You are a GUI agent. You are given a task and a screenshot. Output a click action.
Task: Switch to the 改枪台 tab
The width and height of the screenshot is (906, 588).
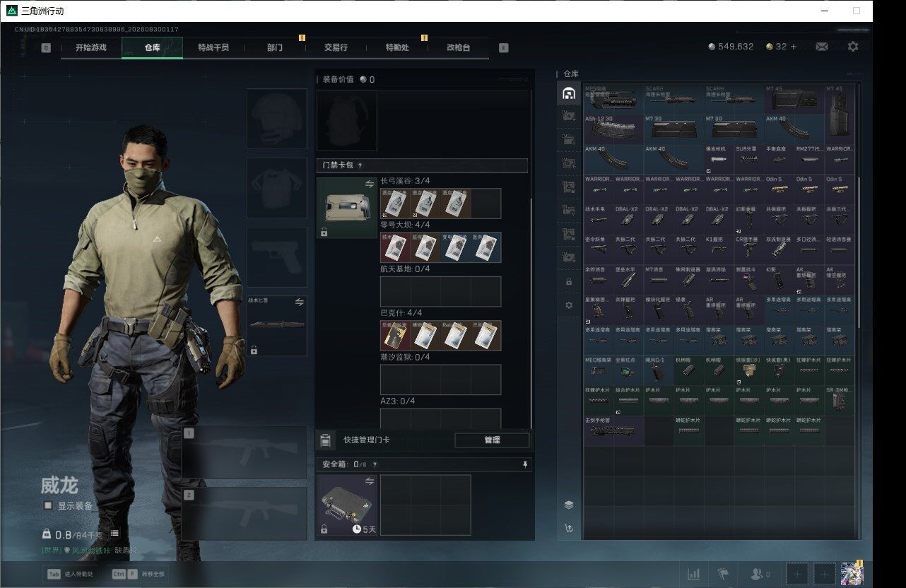(458, 47)
